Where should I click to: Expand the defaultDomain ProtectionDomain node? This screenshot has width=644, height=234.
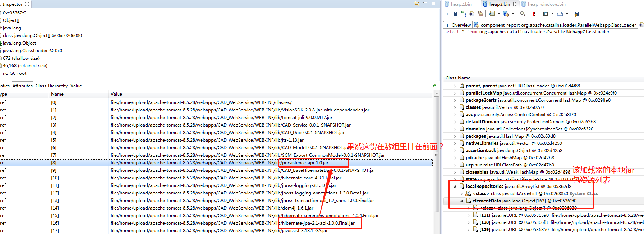[455, 122]
